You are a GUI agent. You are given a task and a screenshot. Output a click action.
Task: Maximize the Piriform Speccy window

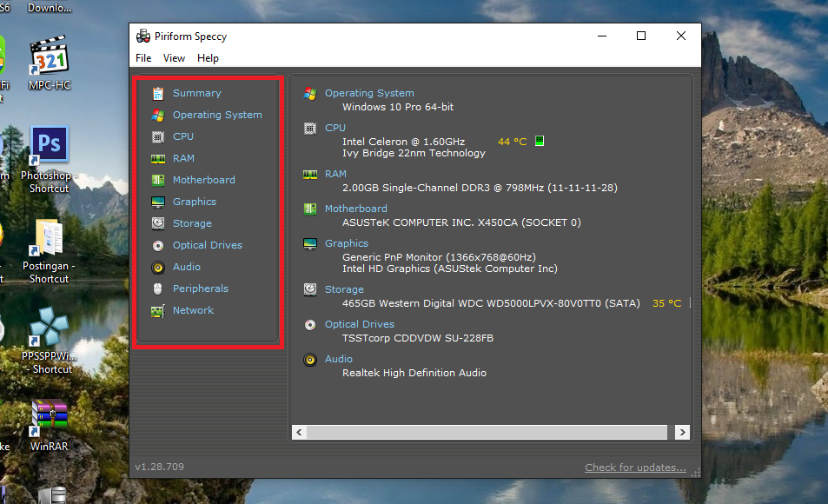[x=641, y=36]
